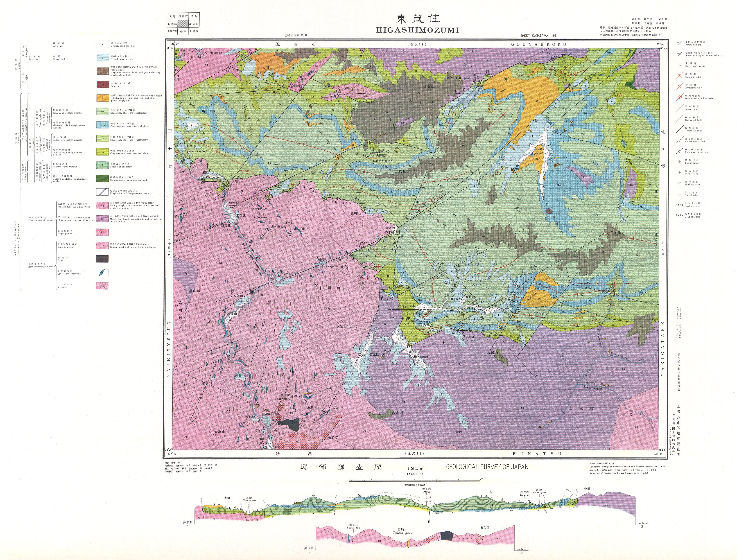This screenshot has width=737, height=560.
Task: Click the Dolerite 'D' legend swatch
Action: coord(103,85)
